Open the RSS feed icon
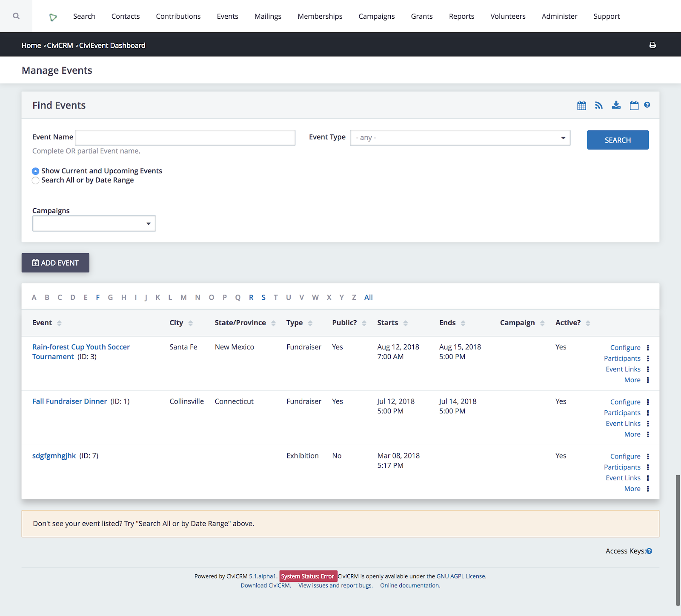 (x=599, y=105)
